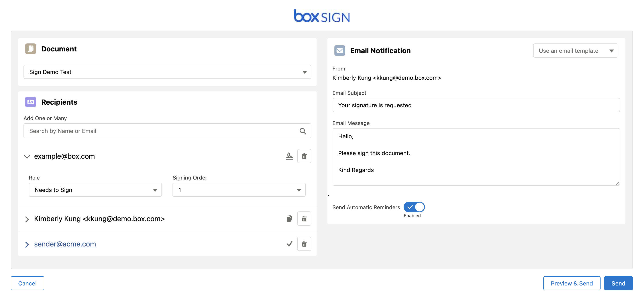Click the signature icon for example@box.com
644x297 pixels.
tap(289, 156)
